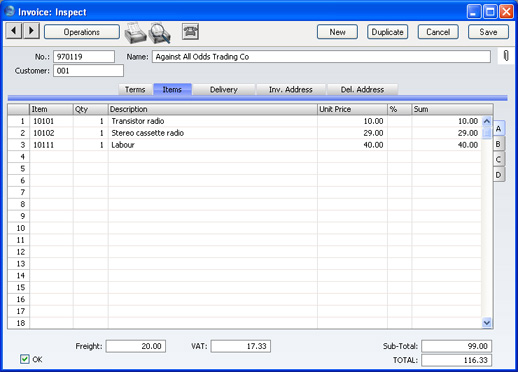Image resolution: width=518 pixels, height=372 pixels.
Task: Click the Qty column header
Action: (91, 109)
